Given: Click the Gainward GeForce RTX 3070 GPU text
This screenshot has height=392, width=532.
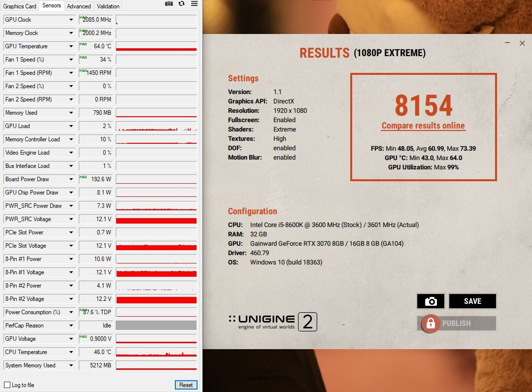Looking at the screenshot, I should tap(327, 243).
